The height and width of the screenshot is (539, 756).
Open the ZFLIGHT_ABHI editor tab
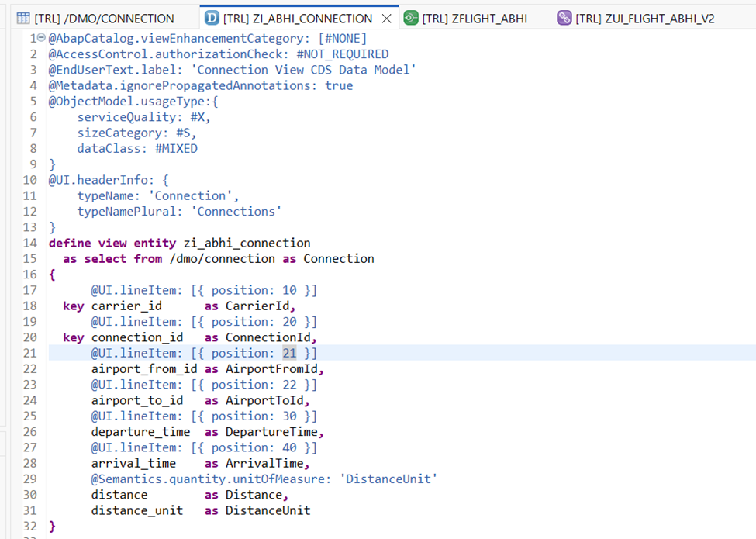(474, 18)
